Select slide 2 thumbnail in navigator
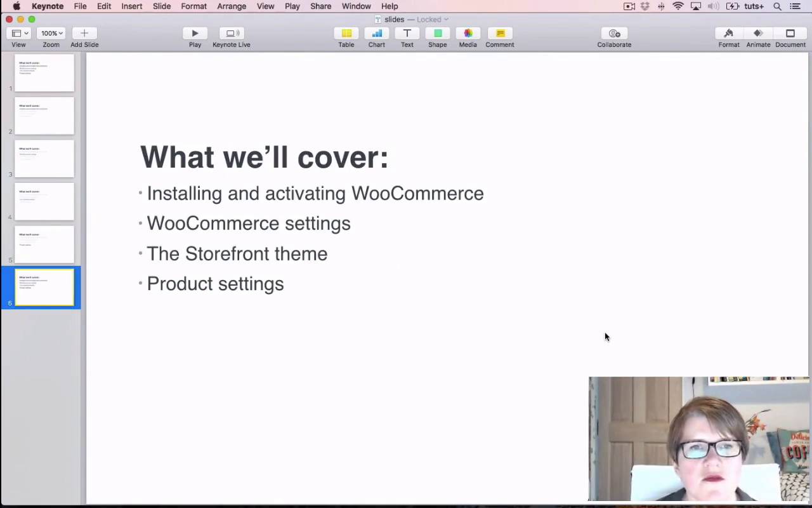Screen dimensions: 812x508 [x=44, y=116]
